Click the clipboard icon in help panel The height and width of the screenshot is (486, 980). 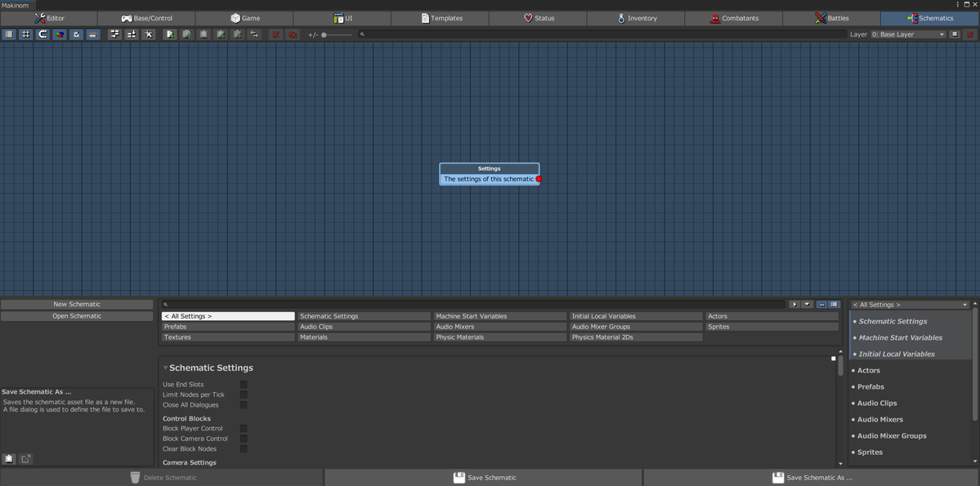click(9, 459)
